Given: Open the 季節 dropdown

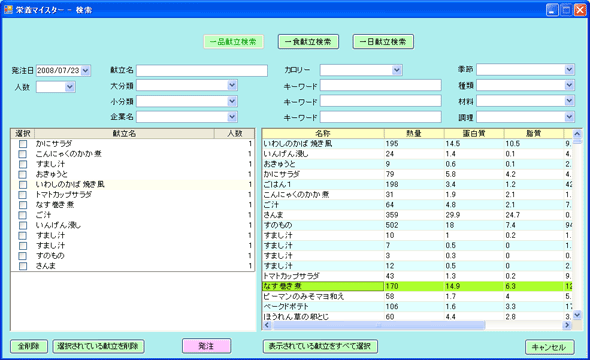Looking at the screenshot, I should coord(569,69).
